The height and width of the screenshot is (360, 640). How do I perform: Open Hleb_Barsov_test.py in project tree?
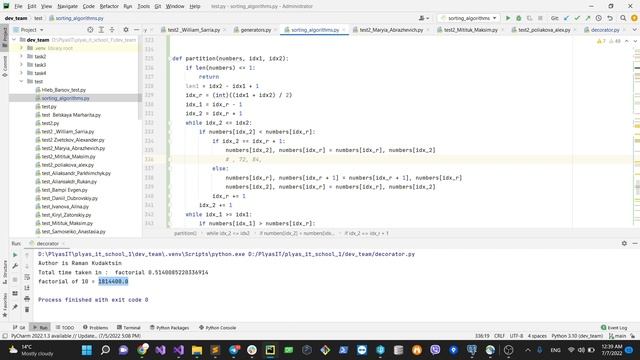63,90
